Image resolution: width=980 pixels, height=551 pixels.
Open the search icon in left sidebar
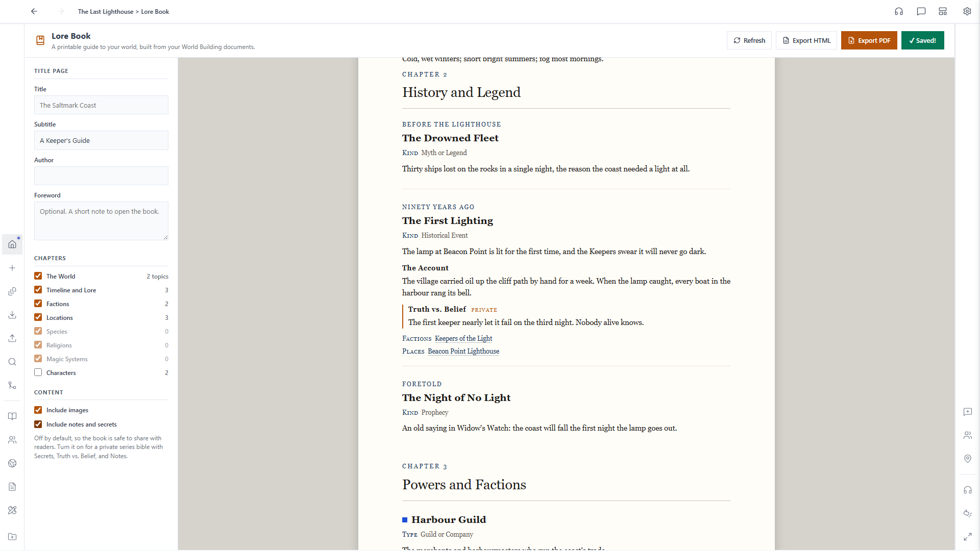coord(12,362)
